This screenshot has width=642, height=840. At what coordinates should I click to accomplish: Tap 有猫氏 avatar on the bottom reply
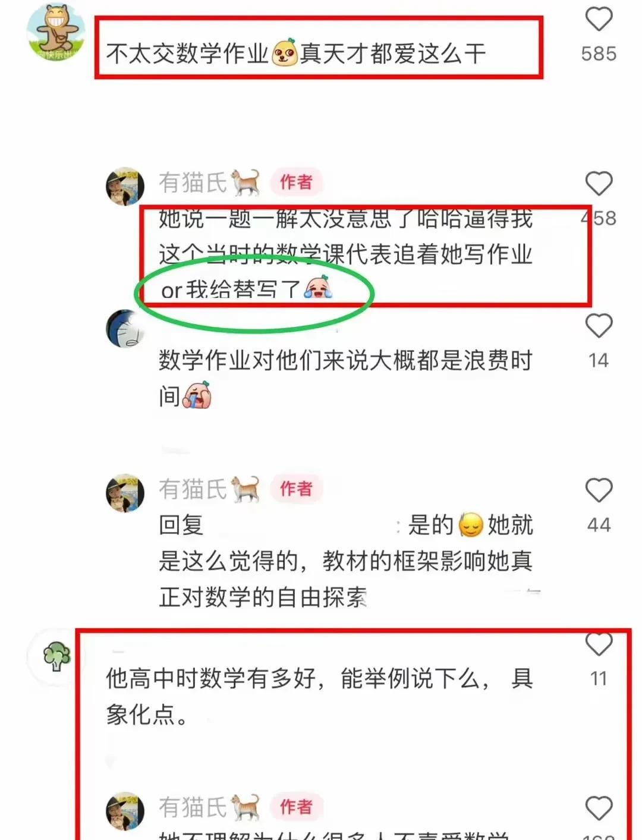[x=125, y=811]
